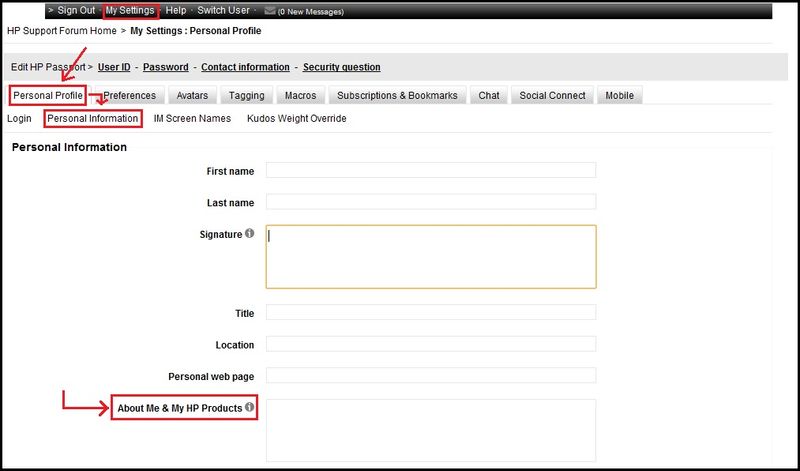The image size is (800, 471).
Task: Open the Mobile tab
Action: click(619, 95)
